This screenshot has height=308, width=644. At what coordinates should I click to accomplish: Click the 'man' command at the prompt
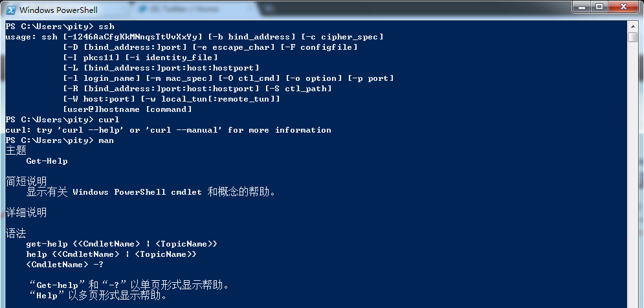[x=106, y=140]
